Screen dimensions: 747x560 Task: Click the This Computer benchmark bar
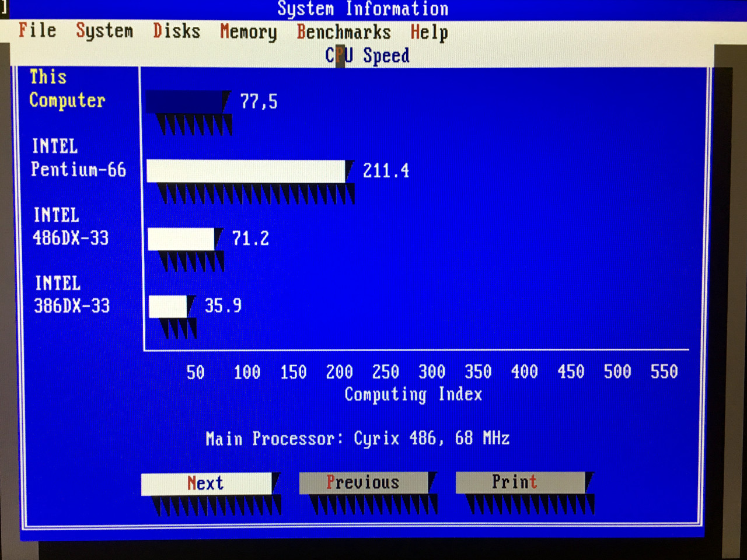(x=186, y=102)
